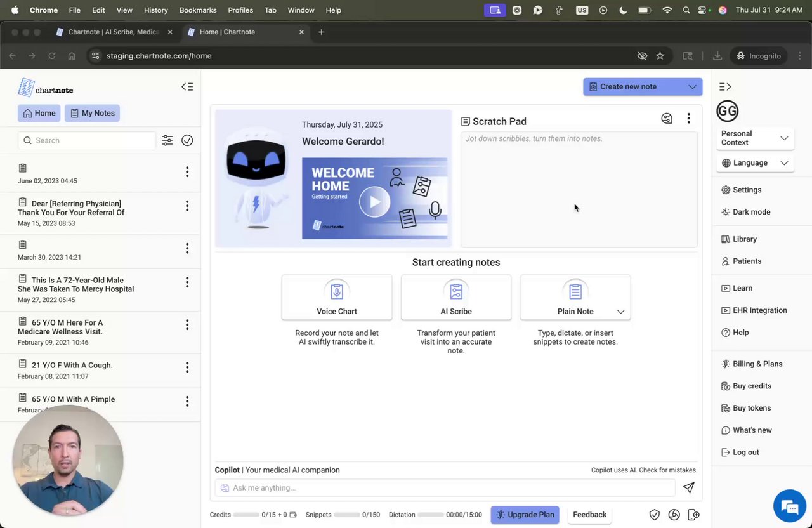Click the aperture-style icon in the bottom bar
This screenshot has width=812, height=528.
[x=674, y=515]
